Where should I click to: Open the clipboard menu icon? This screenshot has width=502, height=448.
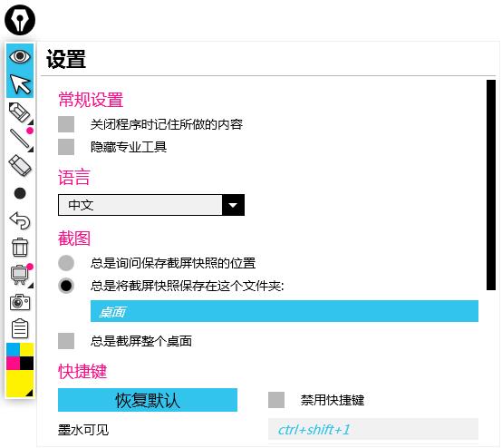[x=20, y=329]
